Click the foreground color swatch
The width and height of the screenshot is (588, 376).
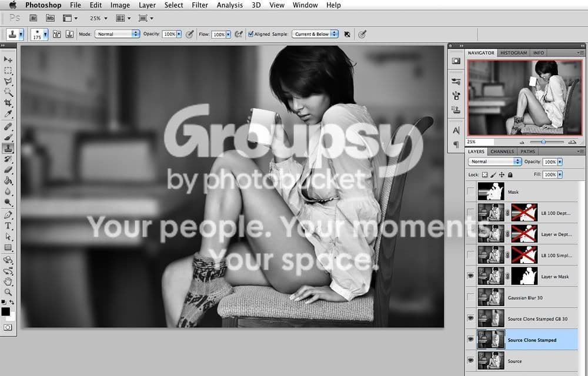[x=5, y=311]
